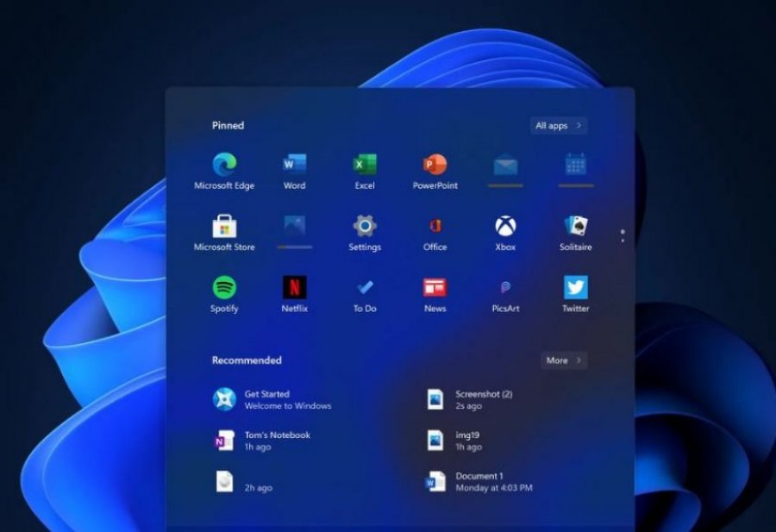This screenshot has width=776, height=532.
Task: Open the img19 recommended image
Action: click(x=454, y=441)
